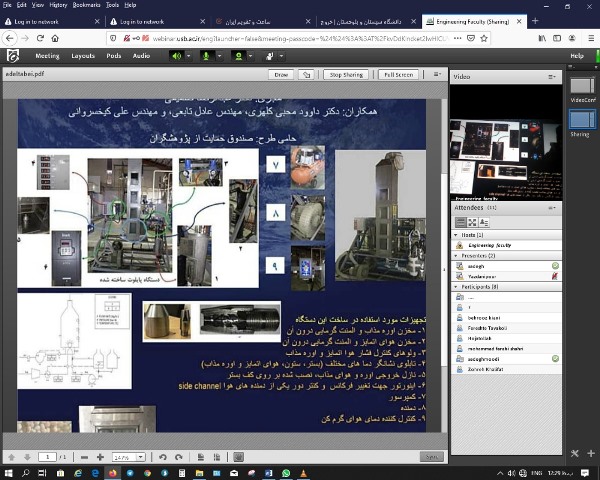Viewport: 600px width, 480px height.
Task: Rotate the document counterclockwise
Action: click(163, 457)
